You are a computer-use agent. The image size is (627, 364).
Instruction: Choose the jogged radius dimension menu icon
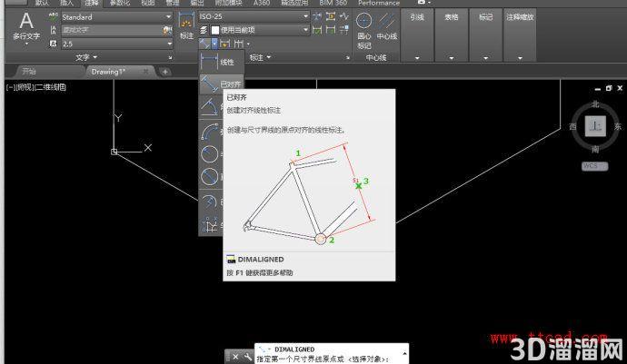[210, 202]
